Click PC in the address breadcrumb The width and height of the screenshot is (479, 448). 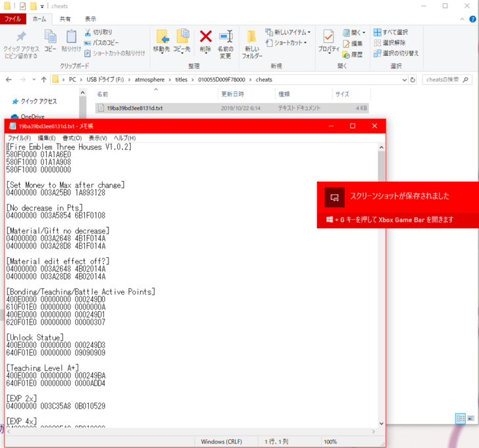point(72,80)
